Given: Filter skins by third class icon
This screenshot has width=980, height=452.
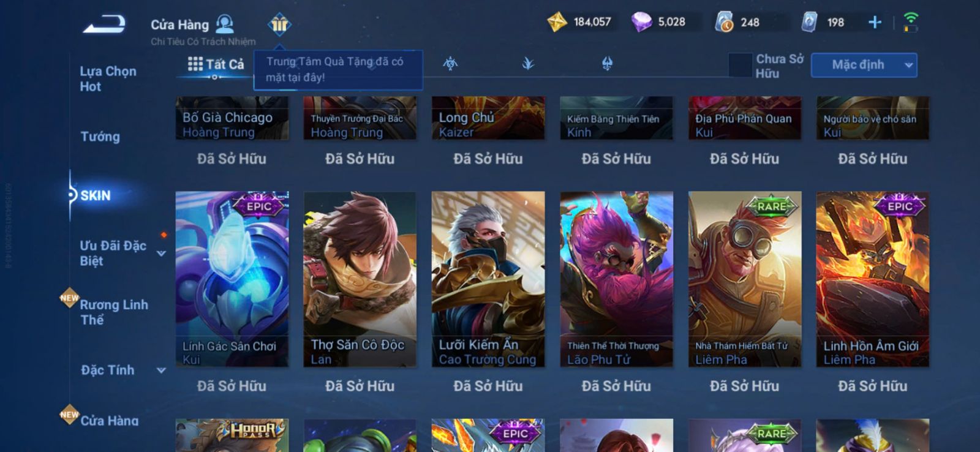Looking at the screenshot, I should point(607,63).
